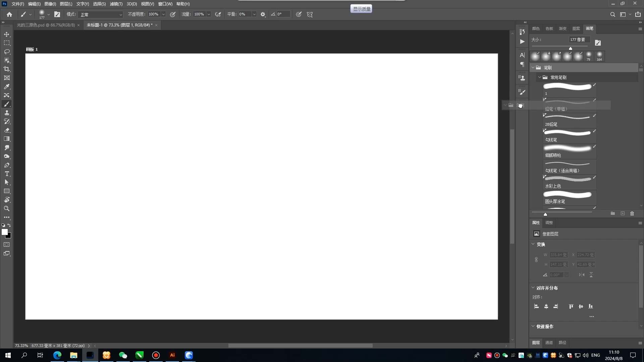The height and width of the screenshot is (362, 644).
Task: Delete brush with the trash icon
Action: [x=632, y=214]
